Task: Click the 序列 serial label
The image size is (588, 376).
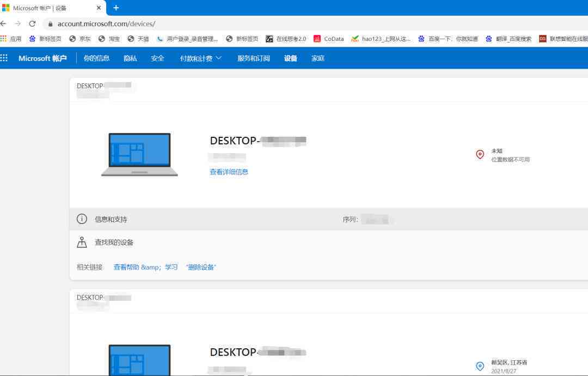Action: point(350,219)
